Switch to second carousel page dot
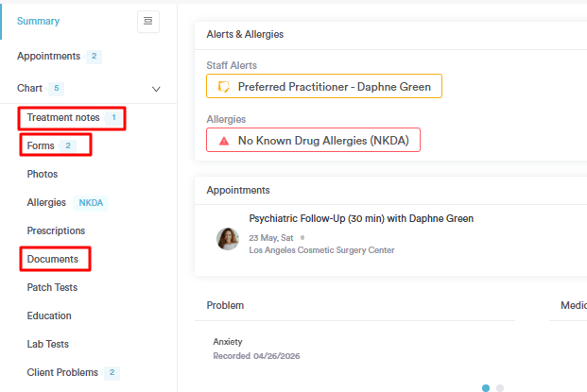The width and height of the screenshot is (587, 392). point(500,387)
